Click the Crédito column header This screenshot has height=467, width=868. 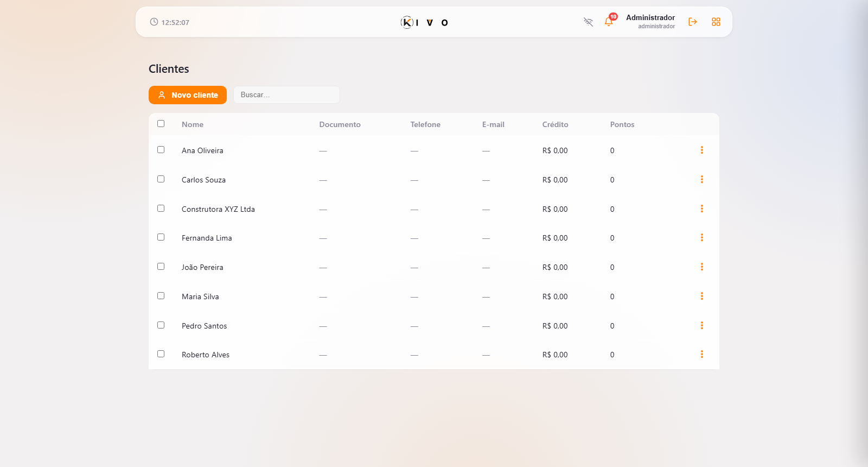tap(555, 124)
